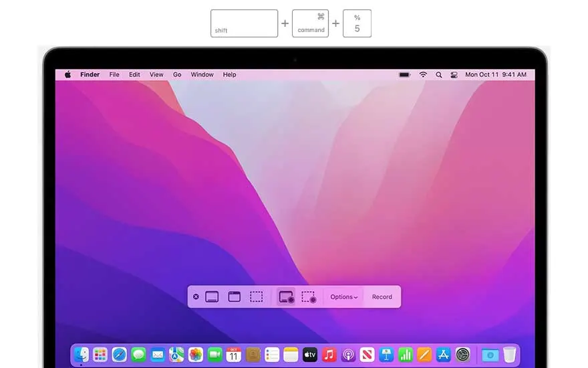Image resolution: width=588 pixels, height=368 pixels.
Task: Select Capture Selected Window mode
Action: pos(234,296)
